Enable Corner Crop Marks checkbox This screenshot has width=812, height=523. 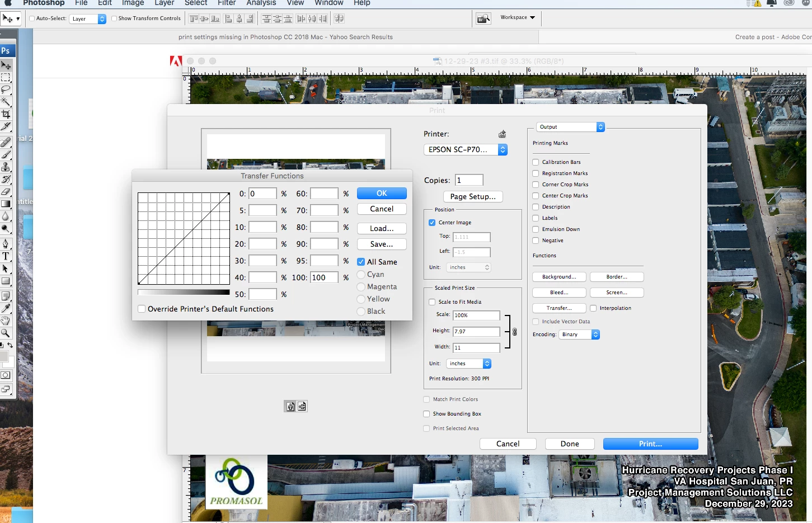click(536, 185)
